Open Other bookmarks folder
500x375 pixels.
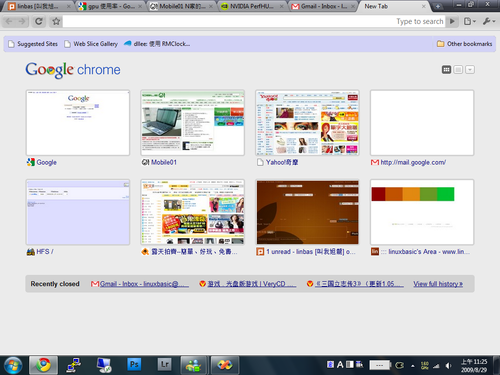464,44
